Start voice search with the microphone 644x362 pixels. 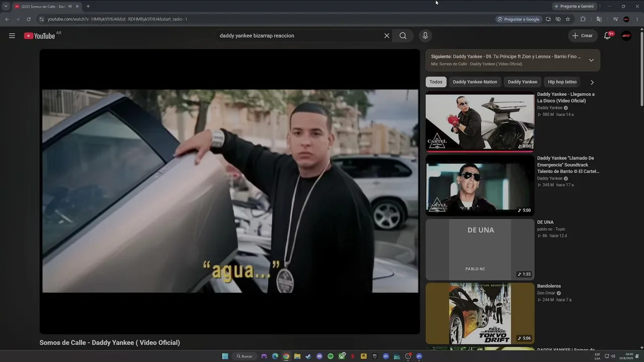pyautogui.click(x=425, y=36)
